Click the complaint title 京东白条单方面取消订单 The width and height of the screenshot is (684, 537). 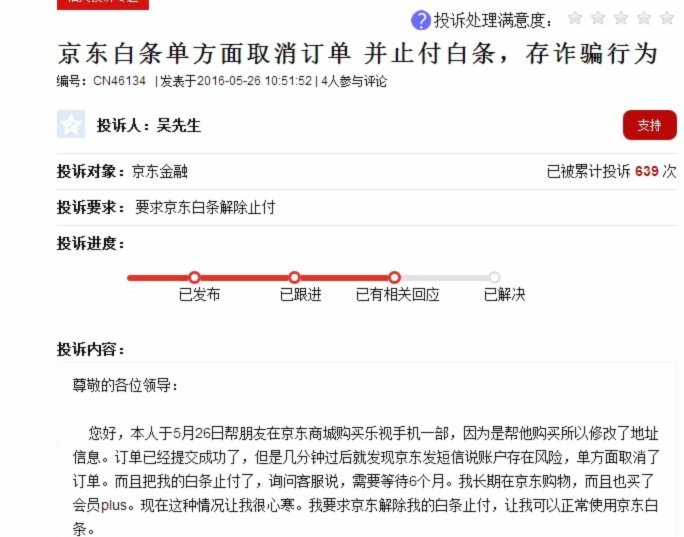click(204, 54)
